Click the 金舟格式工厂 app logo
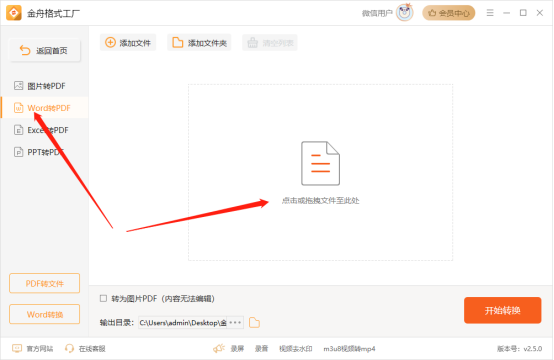The width and height of the screenshot is (554, 360). [14, 13]
